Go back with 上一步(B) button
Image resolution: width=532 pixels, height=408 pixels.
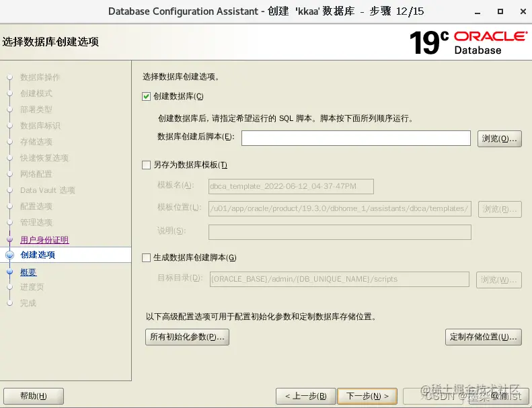pos(306,396)
